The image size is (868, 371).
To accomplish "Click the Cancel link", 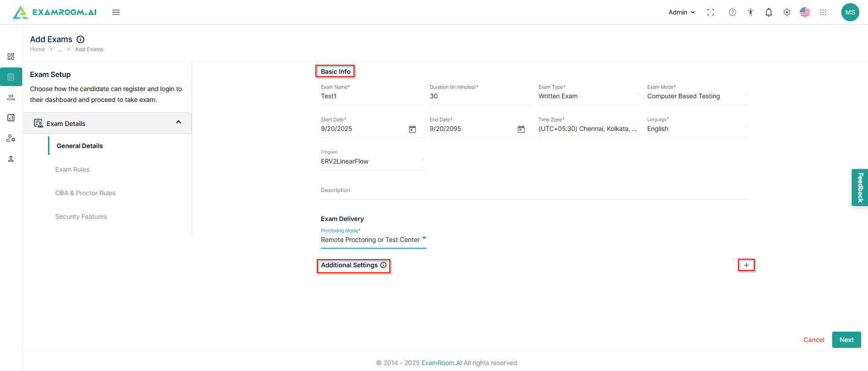I will click(x=814, y=340).
